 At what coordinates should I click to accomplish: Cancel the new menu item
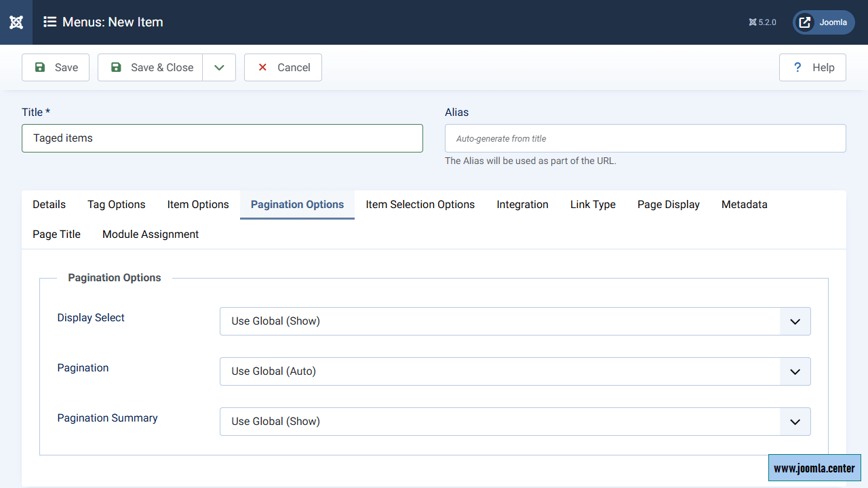[x=283, y=68]
